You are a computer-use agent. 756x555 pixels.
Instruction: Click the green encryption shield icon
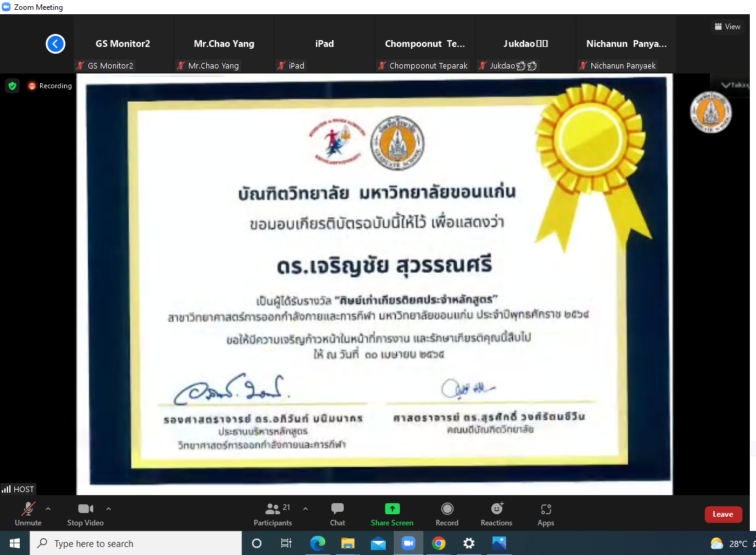[12, 86]
